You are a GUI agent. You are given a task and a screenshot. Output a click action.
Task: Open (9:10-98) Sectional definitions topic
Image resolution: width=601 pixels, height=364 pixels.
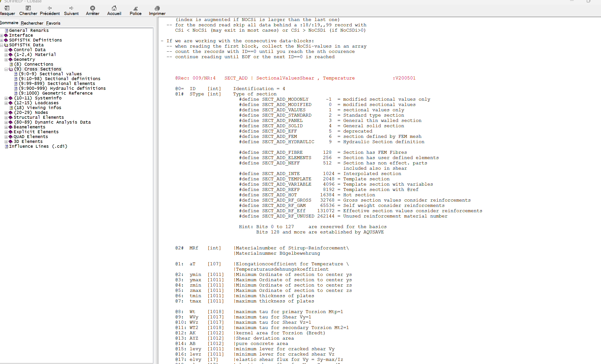pos(59,79)
